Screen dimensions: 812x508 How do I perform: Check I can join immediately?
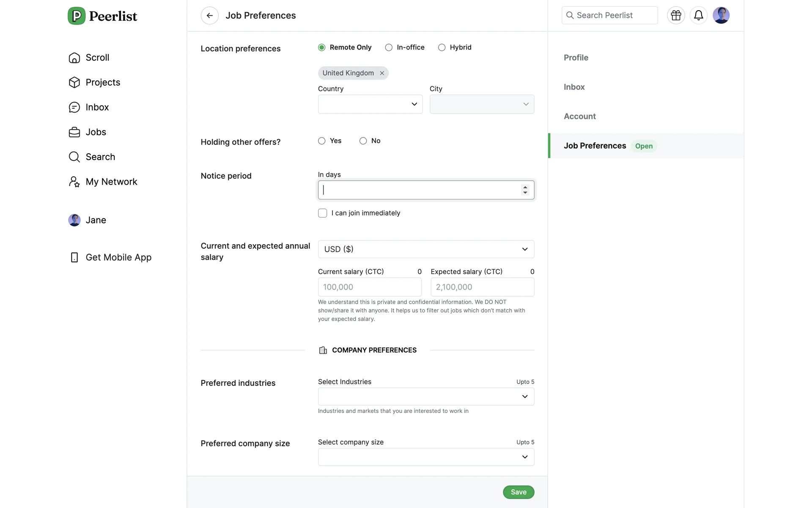pyautogui.click(x=323, y=213)
